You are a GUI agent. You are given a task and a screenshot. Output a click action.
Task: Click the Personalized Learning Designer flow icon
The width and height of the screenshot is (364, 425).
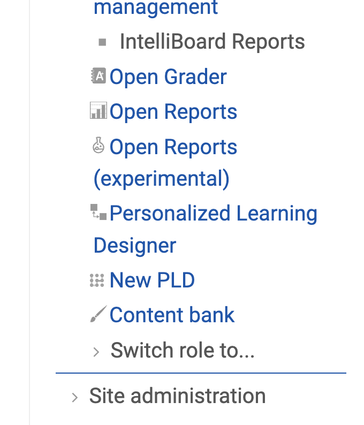point(99,212)
